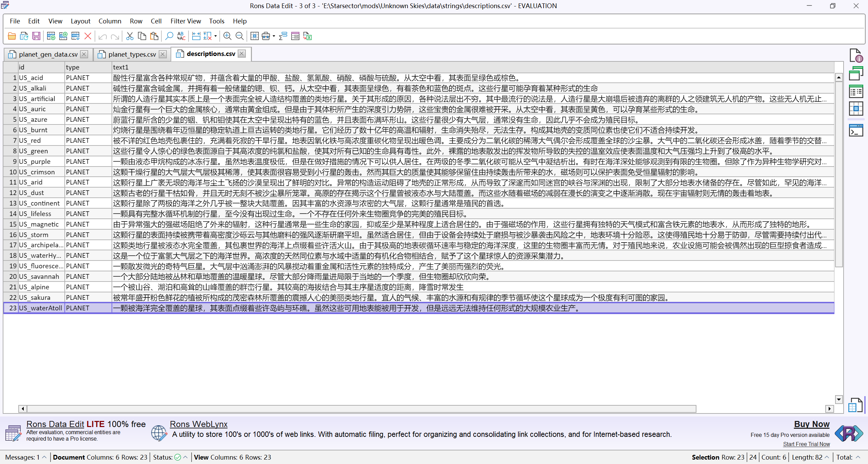
Task: Click the Paste clipboard icon
Action: point(154,36)
